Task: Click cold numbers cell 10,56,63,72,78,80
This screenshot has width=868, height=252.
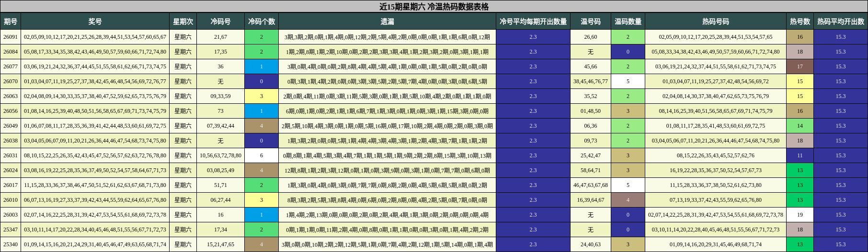Action: coord(220,155)
